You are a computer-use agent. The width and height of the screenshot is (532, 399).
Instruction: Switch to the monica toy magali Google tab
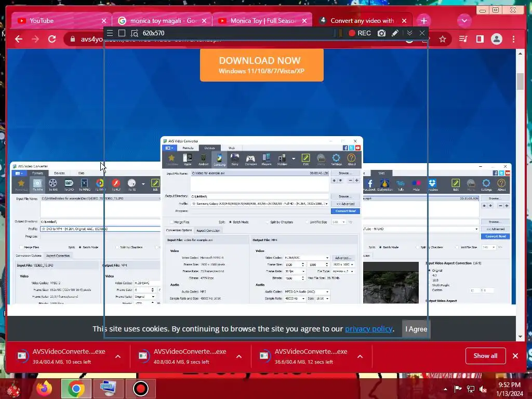162,21
